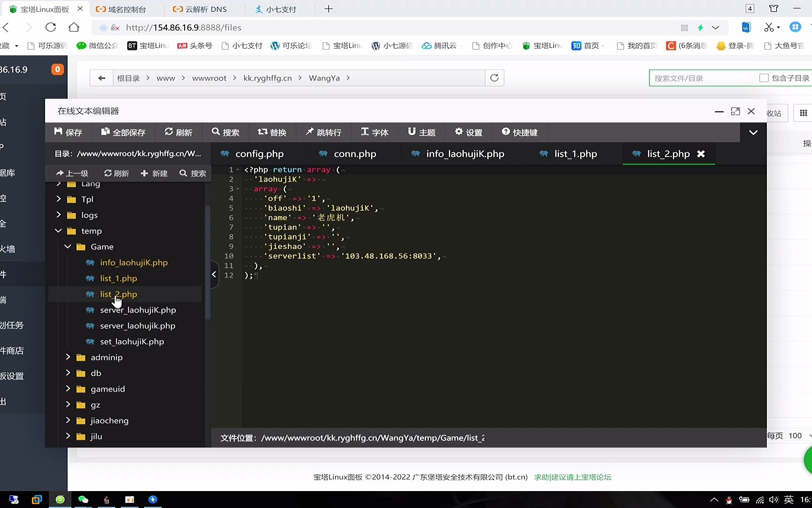812x508 pixels.
Task: Open 替换 replace tool
Action: point(272,132)
